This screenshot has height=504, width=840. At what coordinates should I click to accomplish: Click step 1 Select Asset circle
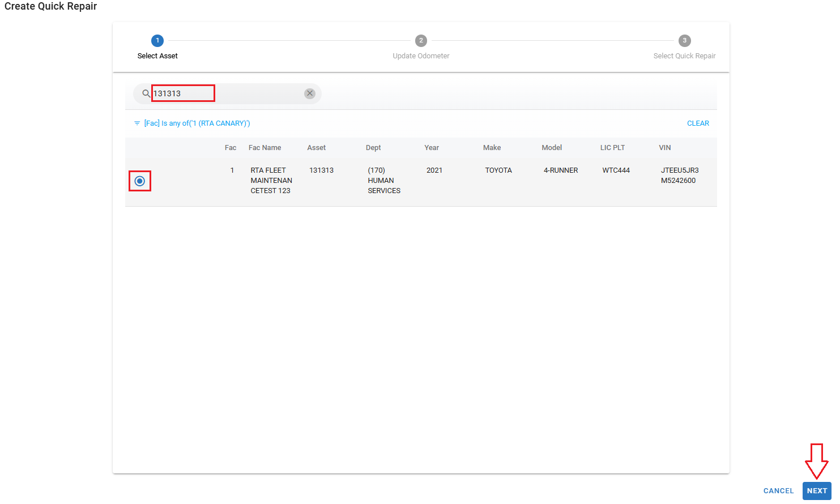(157, 41)
